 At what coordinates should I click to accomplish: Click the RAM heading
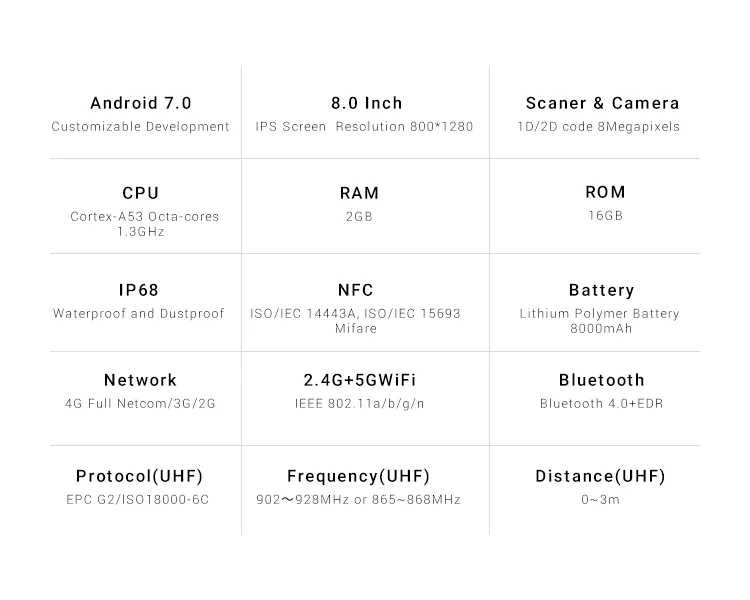click(359, 193)
